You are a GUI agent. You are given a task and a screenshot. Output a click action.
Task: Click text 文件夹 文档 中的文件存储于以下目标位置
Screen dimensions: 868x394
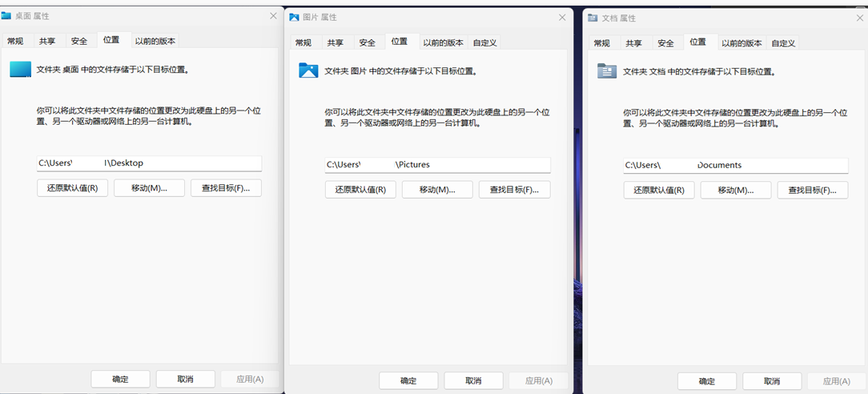(699, 72)
